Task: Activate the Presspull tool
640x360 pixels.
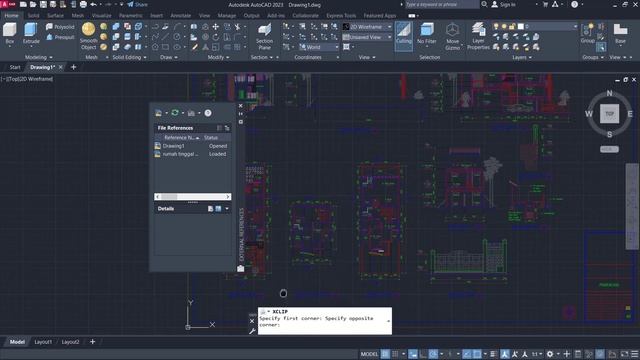Action: [x=60, y=37]
